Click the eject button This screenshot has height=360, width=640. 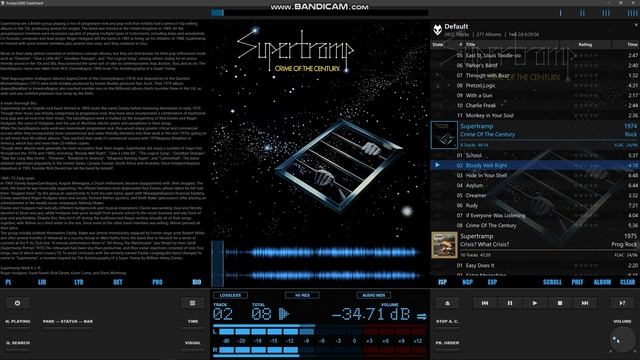pos(447,303)
